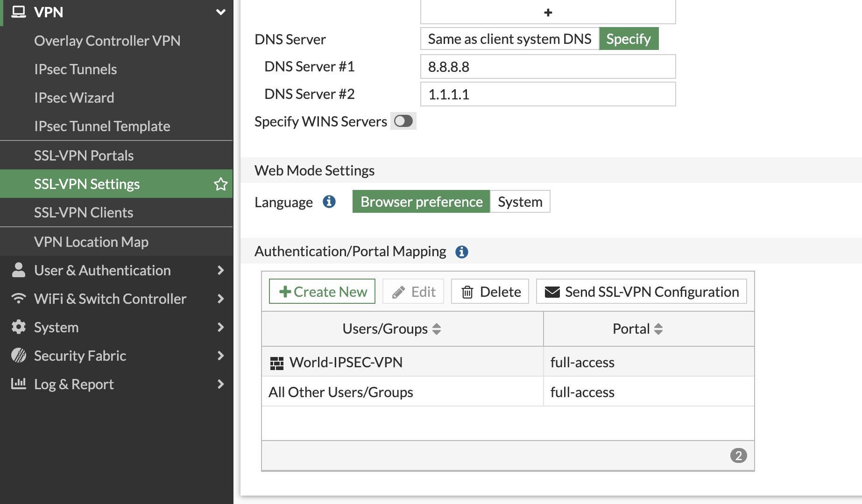The width and height of the screenshot is (862, 504).
Task: Enable the Specify WINS Servers toggle
Action: click(403, 121)
